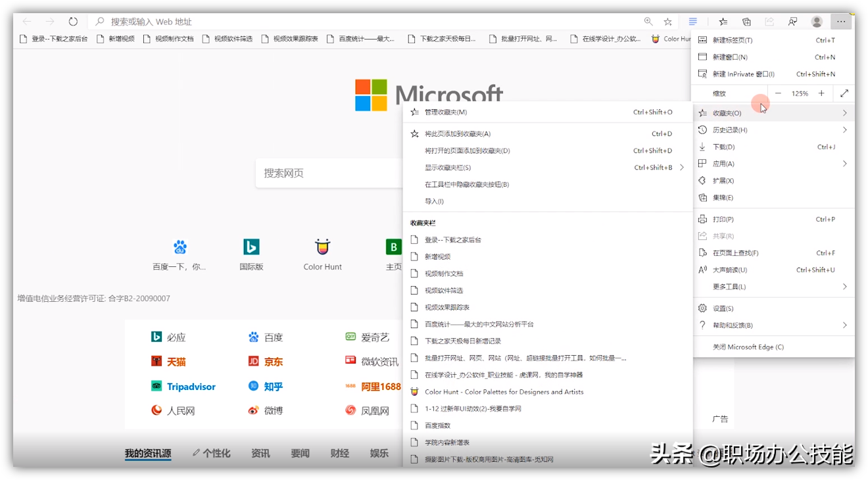Select 在工具栏中隐藏收藏夹按钮

pos(548,185)
